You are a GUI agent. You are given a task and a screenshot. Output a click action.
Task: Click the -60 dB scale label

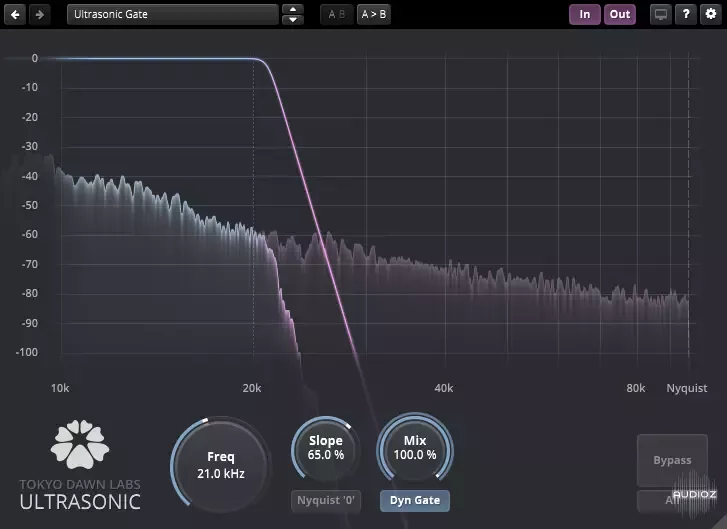point(29,235)
